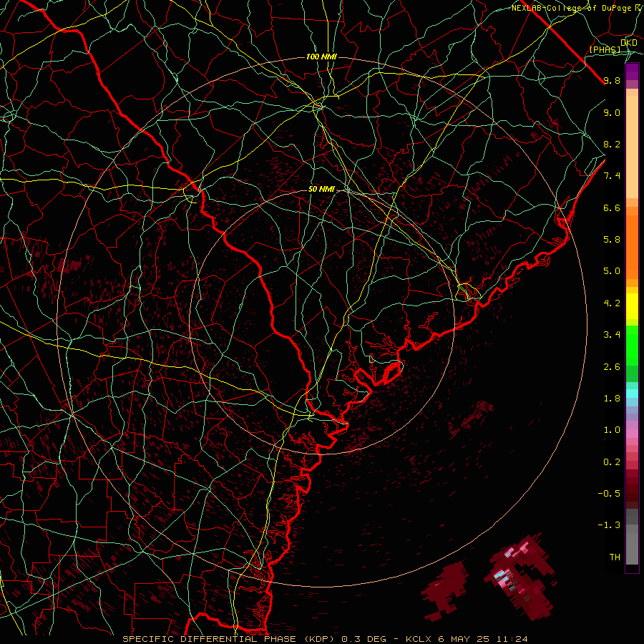
Task: Click the "KCLX" radar station identifier
Action: pyautogui.click(x=419, y=639)
